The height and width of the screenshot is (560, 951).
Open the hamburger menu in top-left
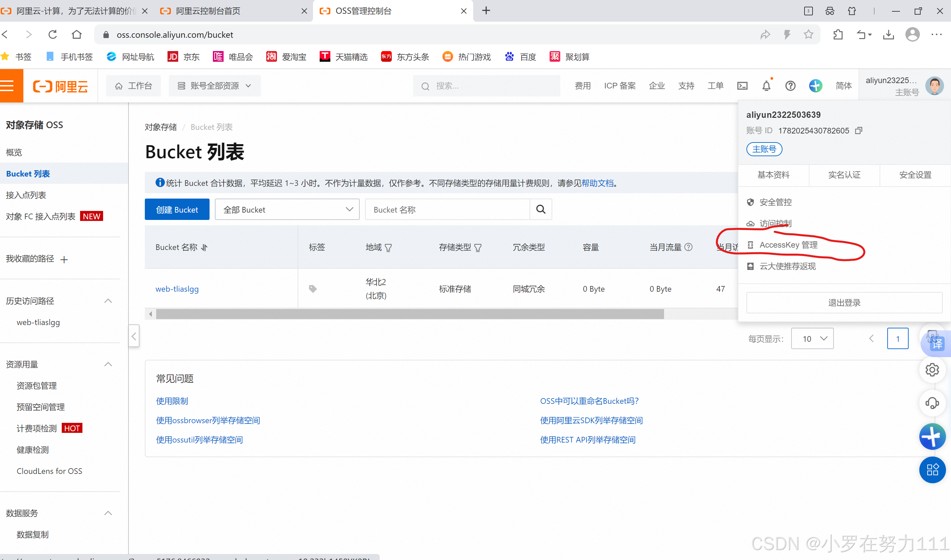[x=8, y=86]
